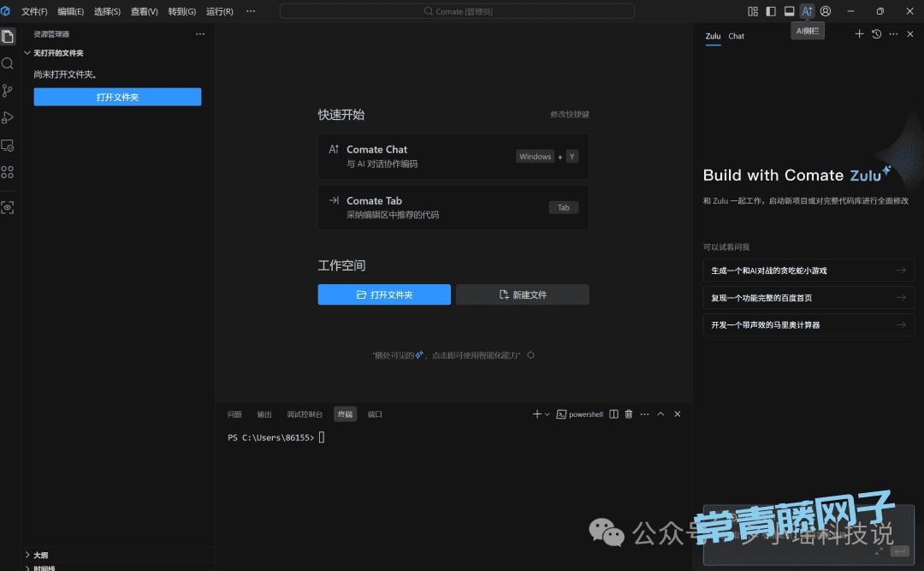Click the screenshot capture icon in activity bar
This screenshot has height=571, width=924.
point(8,208)
